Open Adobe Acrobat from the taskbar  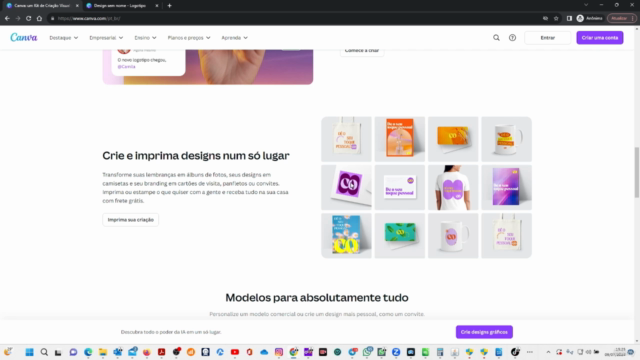click(x=162, y=352)
